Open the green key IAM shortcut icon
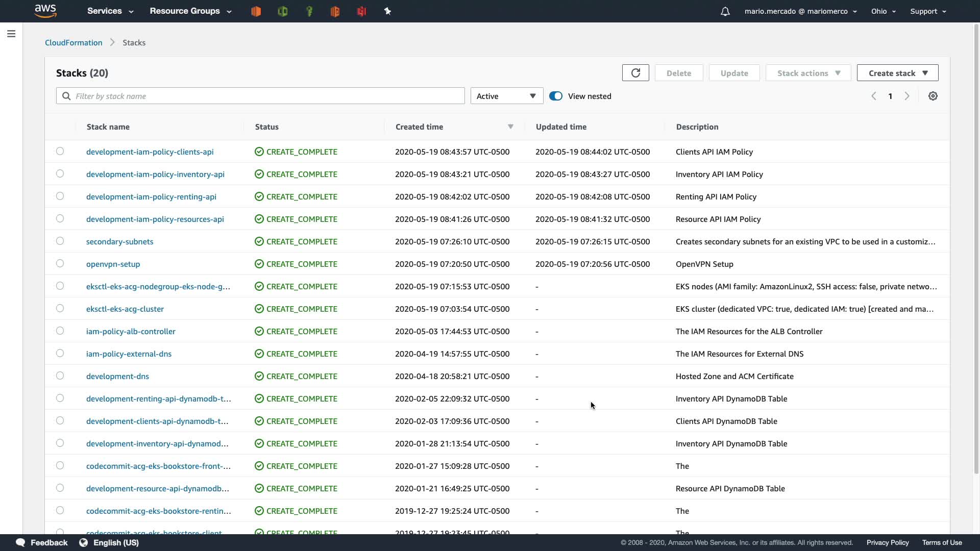The width and height of the screenshot is (980, 551). click(309, 11)
